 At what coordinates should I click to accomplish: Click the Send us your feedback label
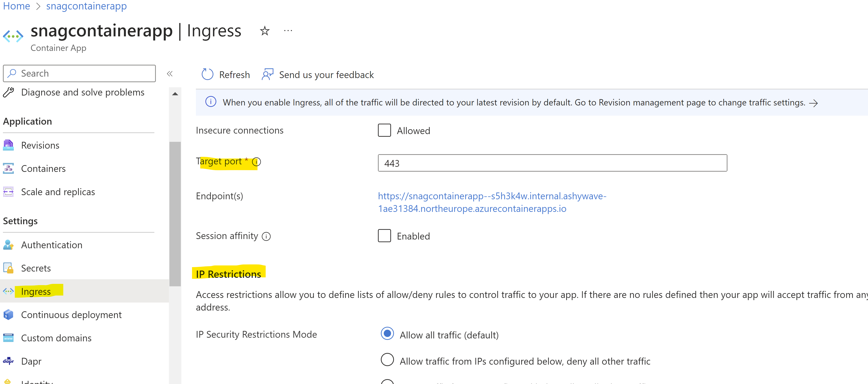[x=326, y=75]
